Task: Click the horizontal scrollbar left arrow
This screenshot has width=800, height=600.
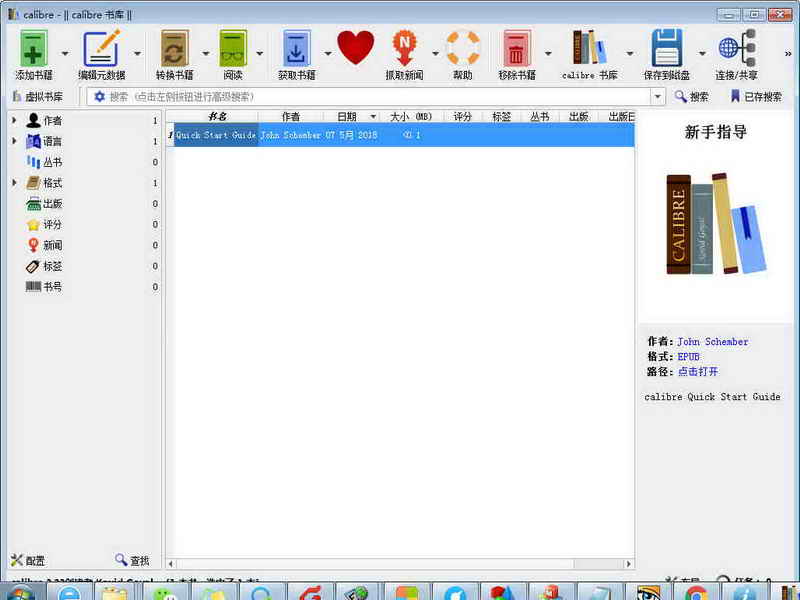Action: click(x=171, y=564)
